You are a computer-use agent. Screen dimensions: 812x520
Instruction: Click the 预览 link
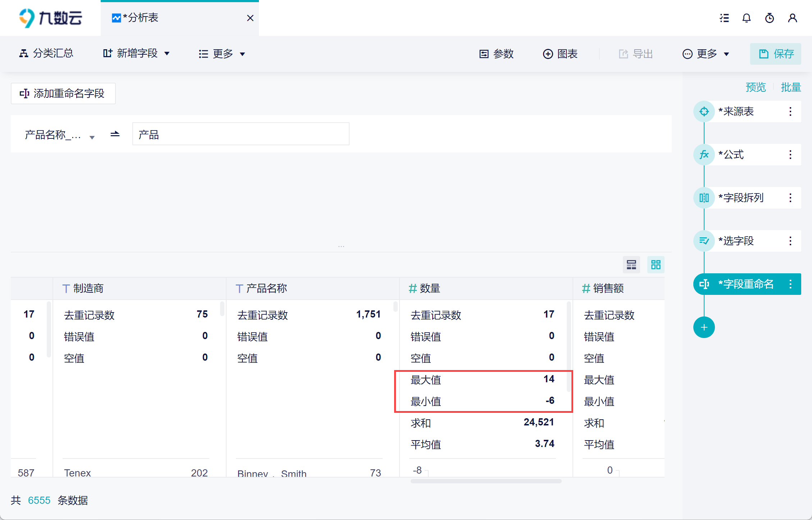[x=756, y=87]
